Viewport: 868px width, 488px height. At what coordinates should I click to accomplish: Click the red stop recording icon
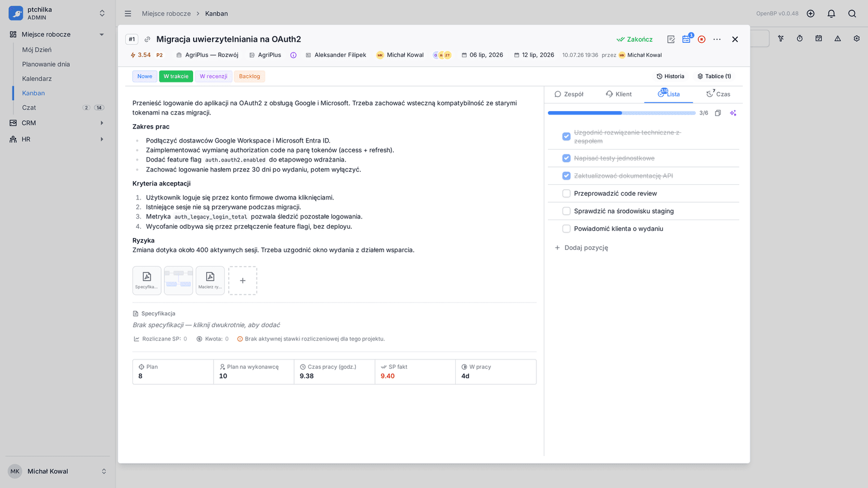[701, 39]
